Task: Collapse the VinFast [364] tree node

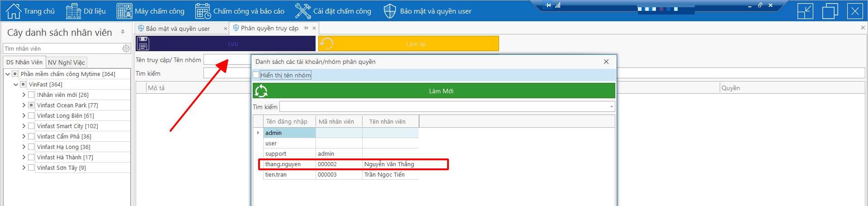Action: click(x=16, y=84)
